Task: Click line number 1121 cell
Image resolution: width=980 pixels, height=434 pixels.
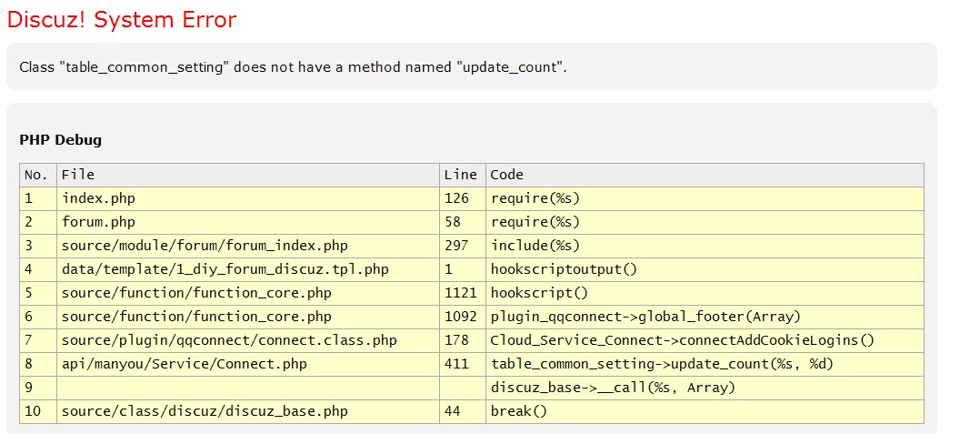Action: (460, 293)
